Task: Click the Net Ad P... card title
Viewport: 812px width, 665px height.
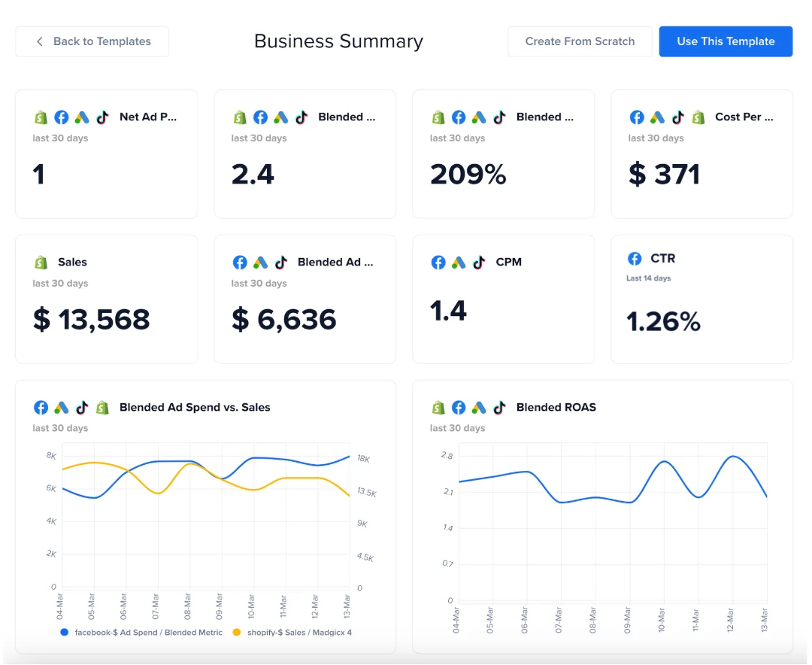Action: (x=148, y=117)
